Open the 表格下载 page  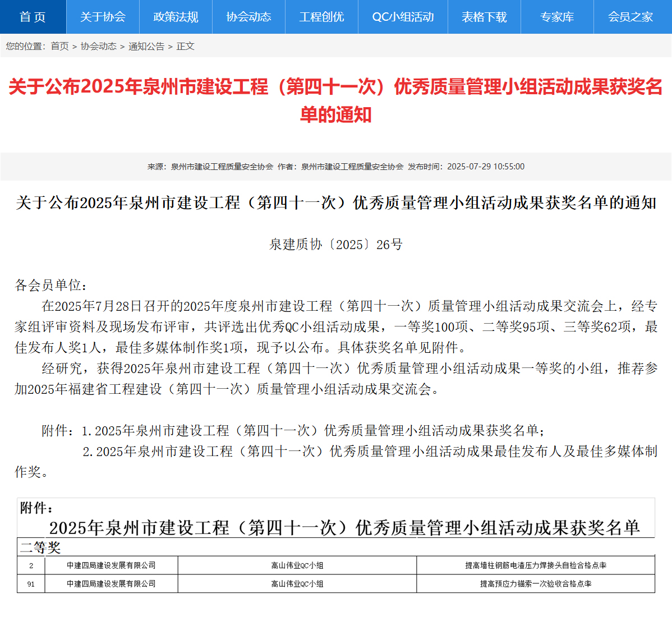tap(484, 17)
